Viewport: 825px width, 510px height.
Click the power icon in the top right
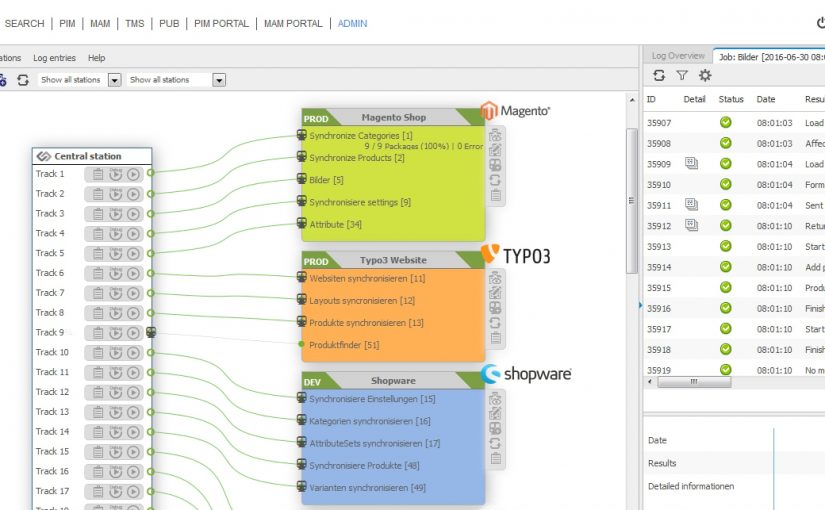point(820,23)
